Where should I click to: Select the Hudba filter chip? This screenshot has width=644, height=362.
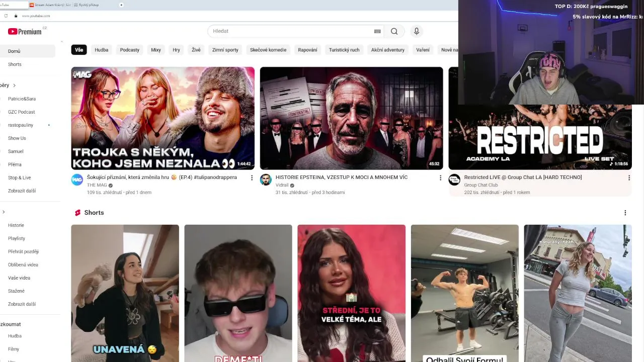[x=102, y=50]
